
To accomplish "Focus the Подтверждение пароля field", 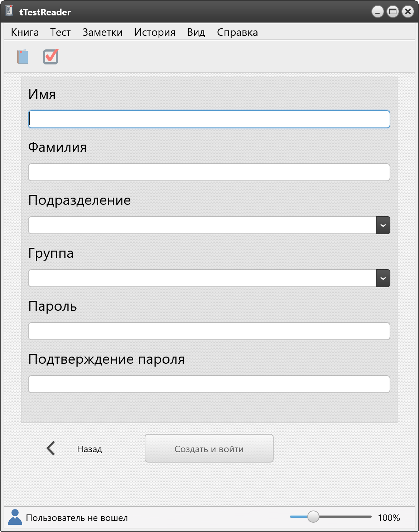I will pyautogui.click(x=209, y=384).
